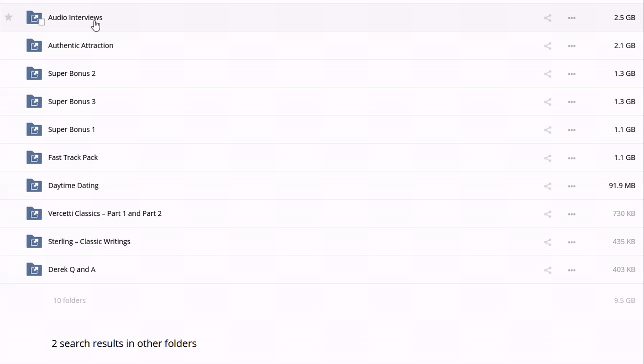Open more actions for Super Bonus 3
The image size is (644, 364).
click(572, 102)
